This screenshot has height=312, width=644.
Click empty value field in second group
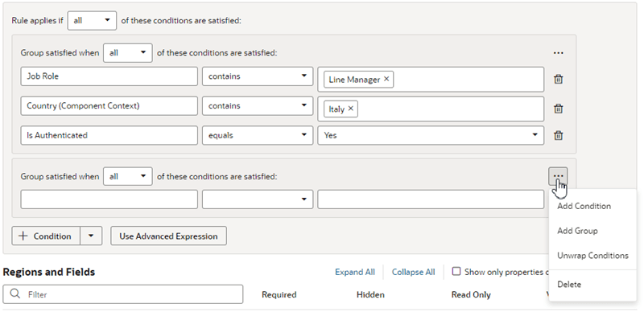[x=431, y=199]
